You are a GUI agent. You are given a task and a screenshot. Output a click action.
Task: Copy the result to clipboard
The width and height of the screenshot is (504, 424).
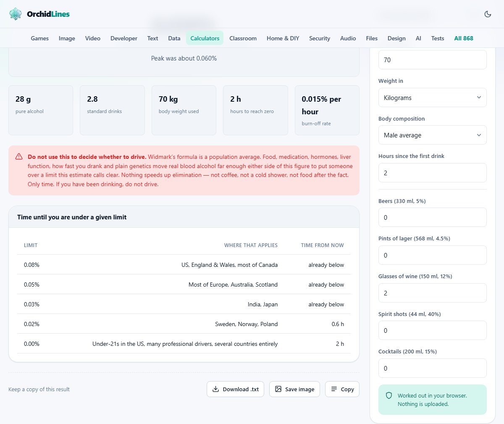coord(342,389)
